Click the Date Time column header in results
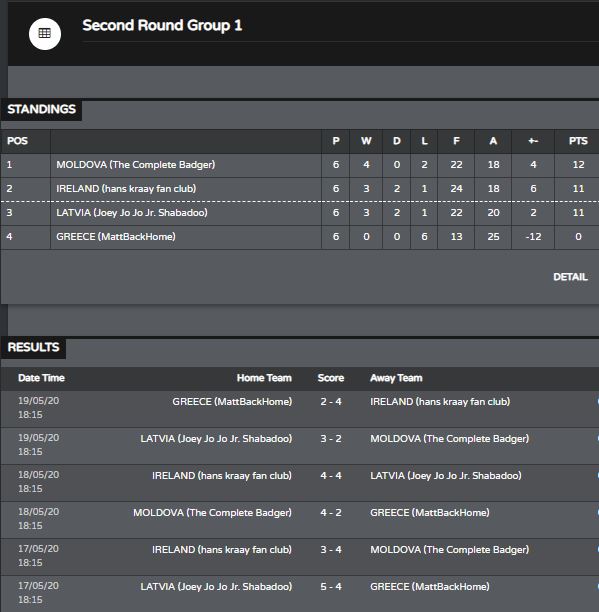 point(41,378)
